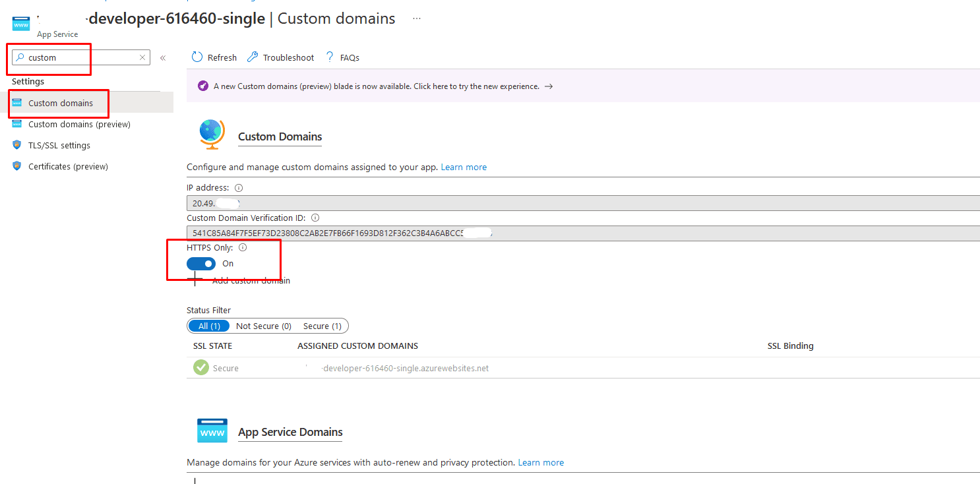Screen dimensions: 980x484
Task: Click the azurewebsites.net domain row
Action: [x=583, y=368]
